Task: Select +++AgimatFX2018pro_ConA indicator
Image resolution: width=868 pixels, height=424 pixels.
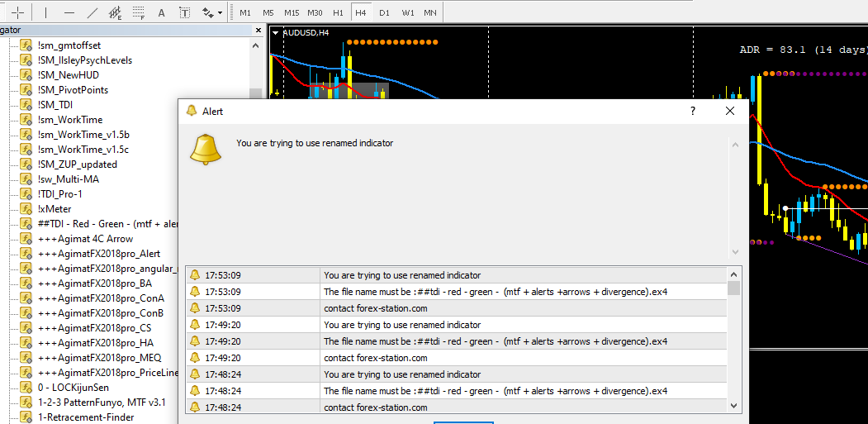Action: pyautogui.click(x=101, y=298)
